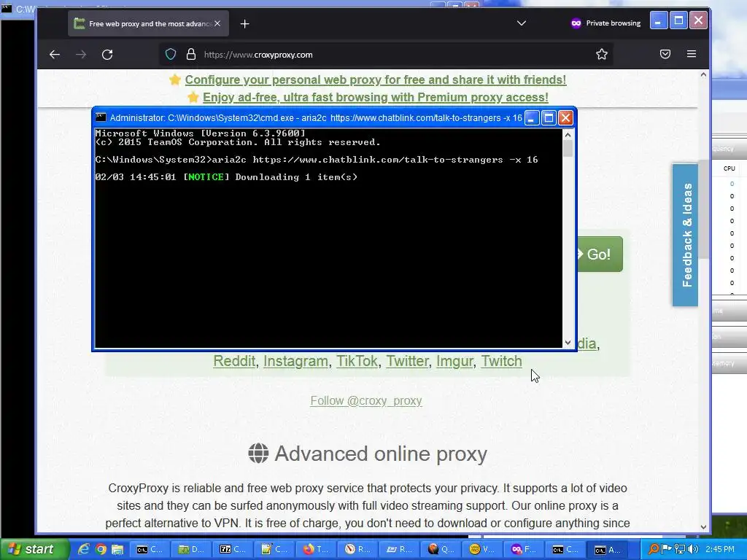Open the Imgur quick link
The height and width of the screenshot is (560, 747).
(454, 361)
